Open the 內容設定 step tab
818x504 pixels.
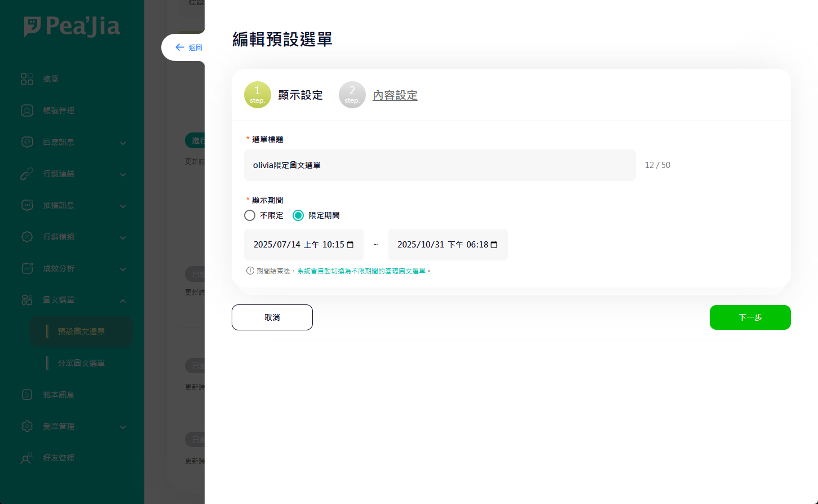pos(395,95)
